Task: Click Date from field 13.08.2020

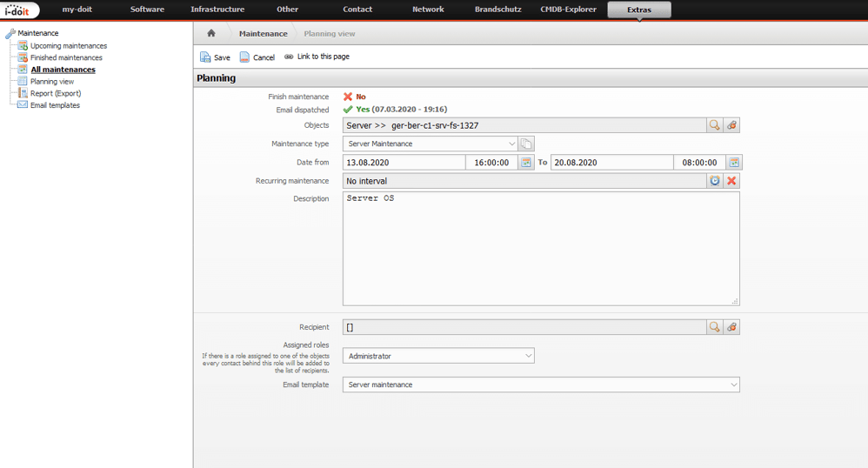Action: (404, 163)
